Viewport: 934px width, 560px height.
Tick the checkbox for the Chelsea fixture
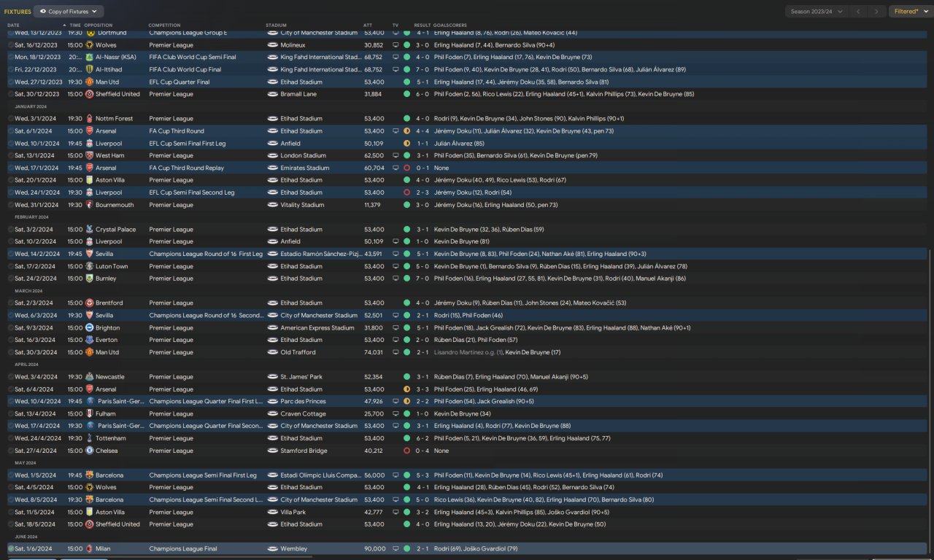(11, 451)
